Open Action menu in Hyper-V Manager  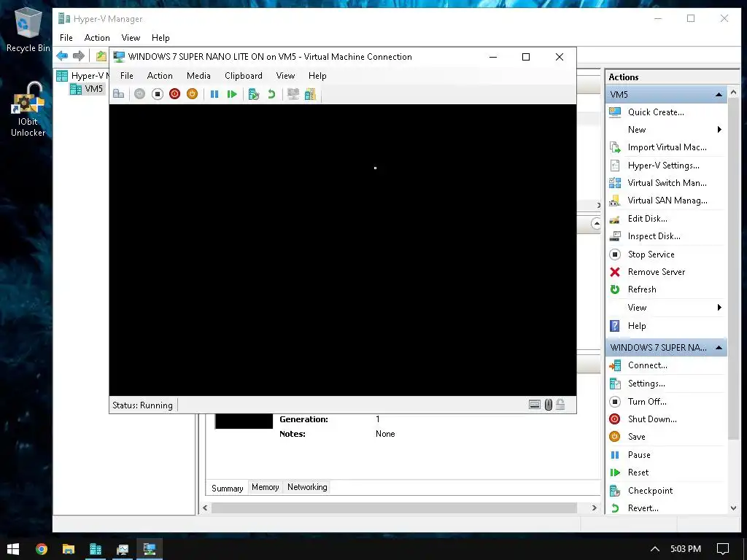pos(97,38)
